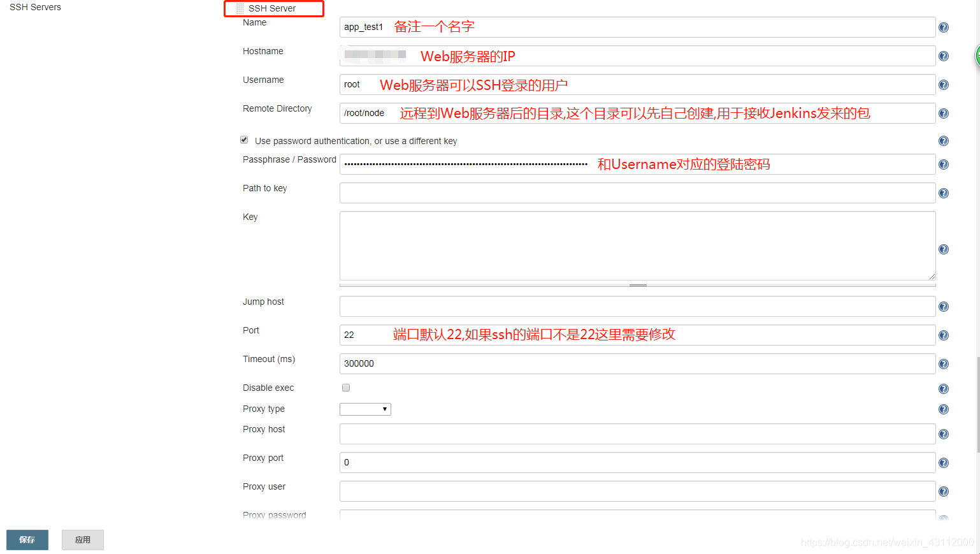Open help for Jump host field

coord(944,307)
